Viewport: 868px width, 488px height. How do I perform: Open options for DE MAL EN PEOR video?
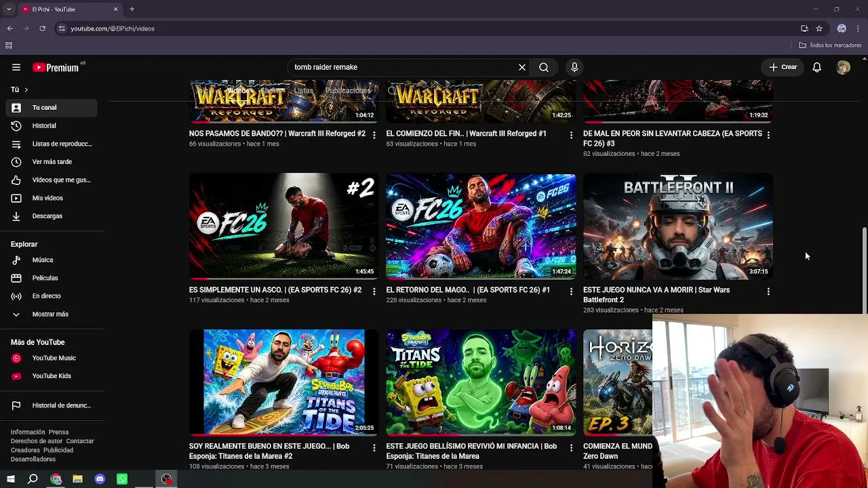[x=768, y=135]
